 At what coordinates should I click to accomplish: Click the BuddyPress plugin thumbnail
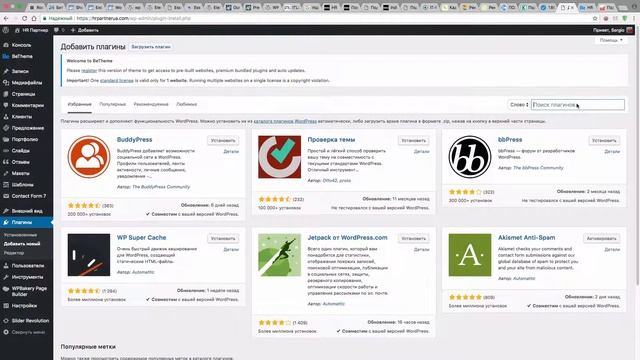tap(89, 157)
